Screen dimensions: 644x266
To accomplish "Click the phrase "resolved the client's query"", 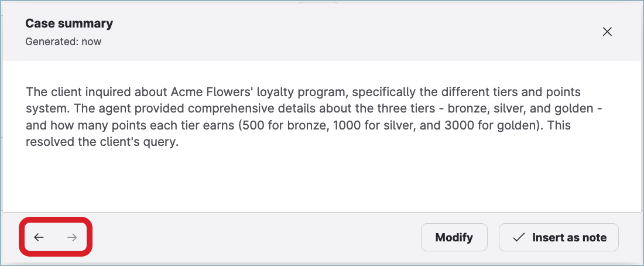I will pyautogui.click(x=101, y=142).
